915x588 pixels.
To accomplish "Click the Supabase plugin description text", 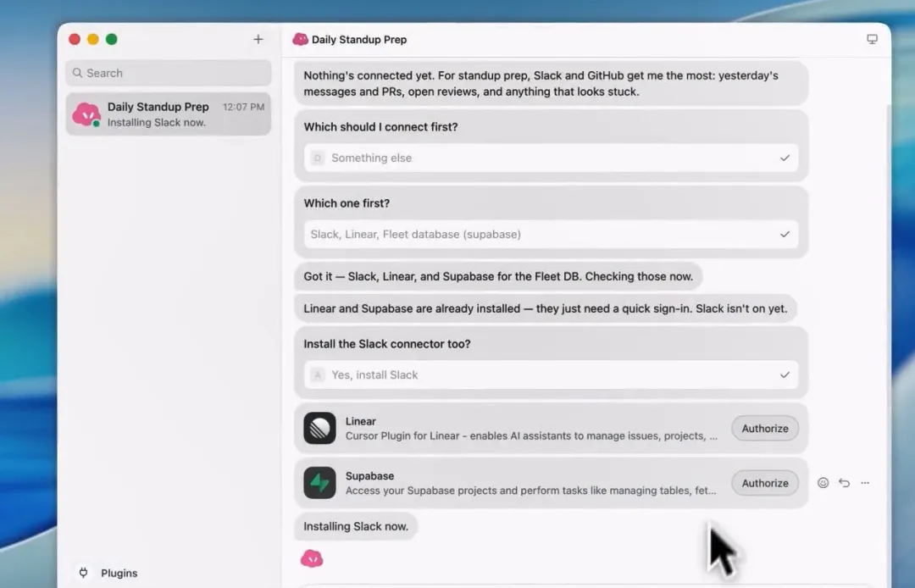I will (531, 491).
